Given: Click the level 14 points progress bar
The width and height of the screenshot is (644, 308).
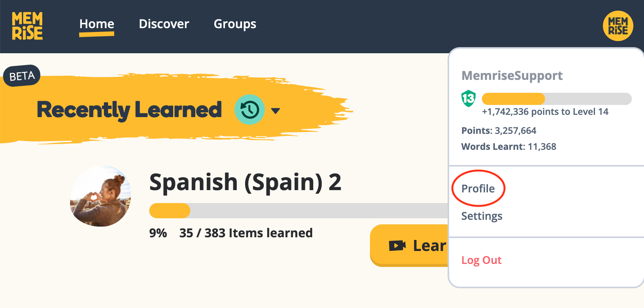Looking at the screenshot, I should [557, 99].
